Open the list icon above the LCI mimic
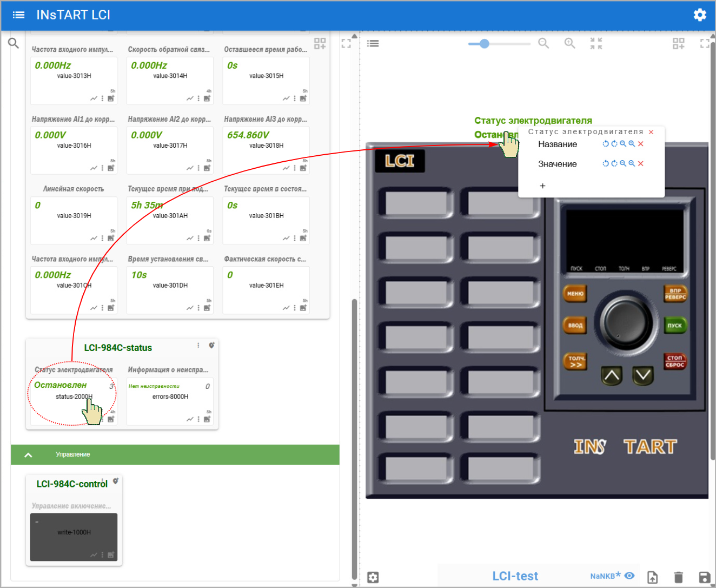The width and height of the screenshot is (716, 588). pos(373,43)
